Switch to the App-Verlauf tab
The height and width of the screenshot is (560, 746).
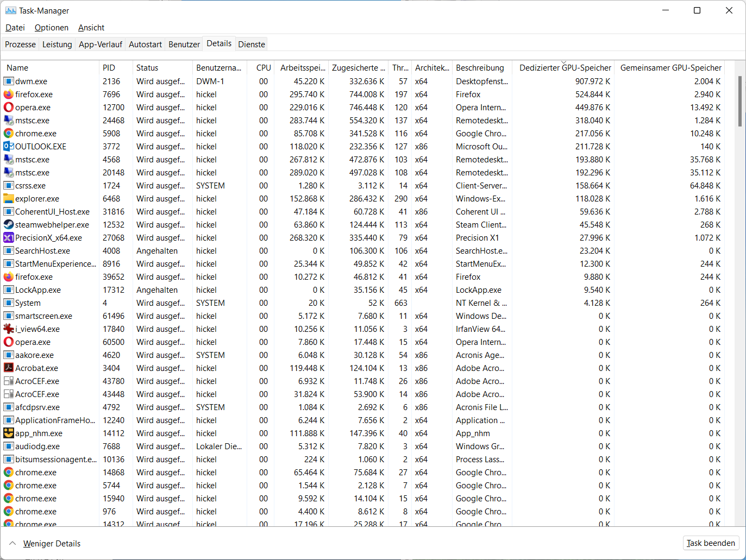[x=101, y=45]
